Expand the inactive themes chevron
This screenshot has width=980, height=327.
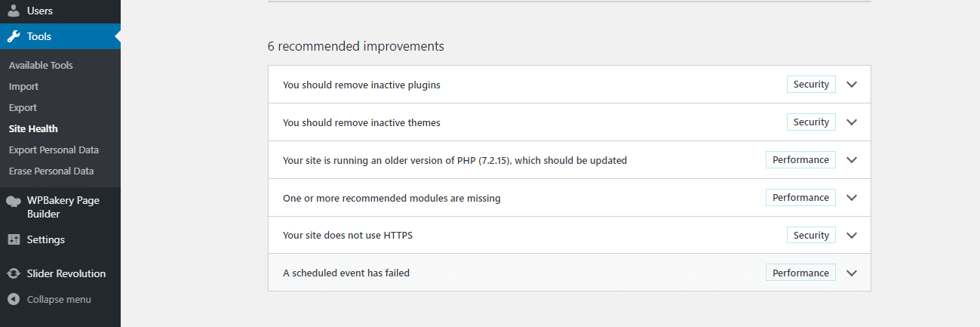[852, 122]
